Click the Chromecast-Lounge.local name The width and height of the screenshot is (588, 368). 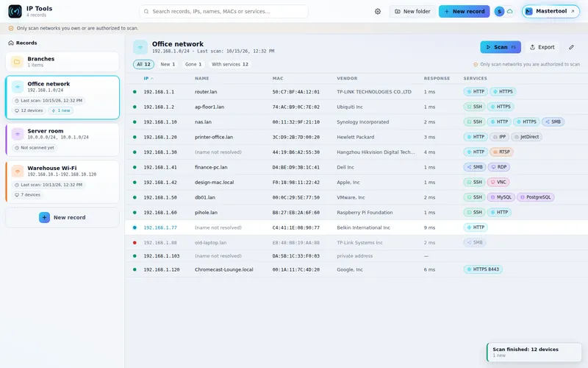[224, 269]
